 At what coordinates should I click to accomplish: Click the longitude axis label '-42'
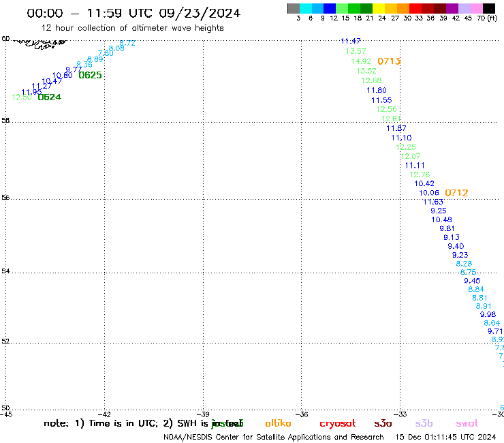[x=104, y=414]
